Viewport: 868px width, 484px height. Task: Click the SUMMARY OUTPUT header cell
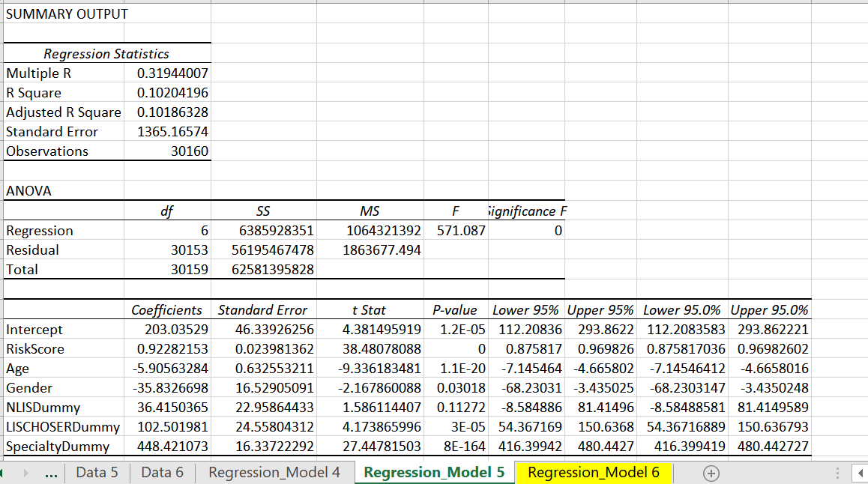click(64, 13)
